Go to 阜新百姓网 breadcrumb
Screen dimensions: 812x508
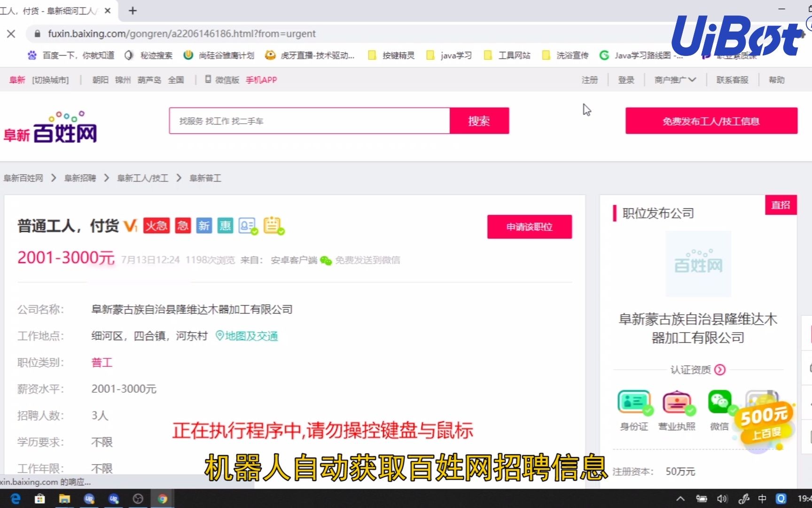pyautogui.click(x=23, y=178)
